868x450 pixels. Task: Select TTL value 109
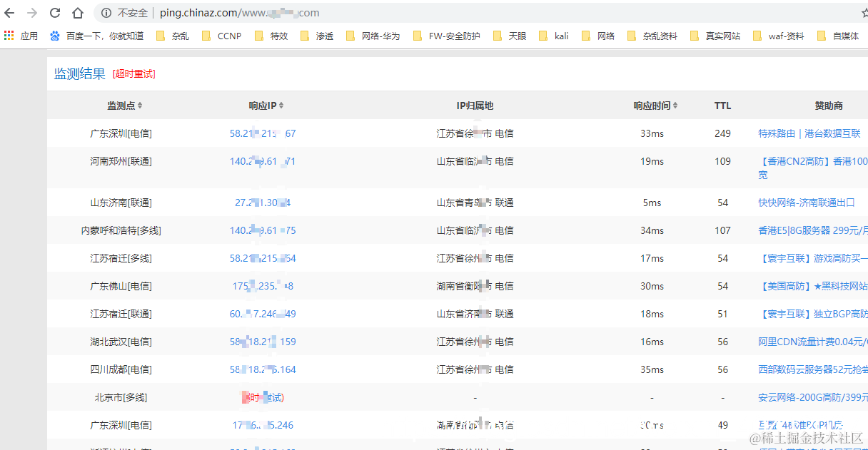pyautogui.click(x=722, y=161)
